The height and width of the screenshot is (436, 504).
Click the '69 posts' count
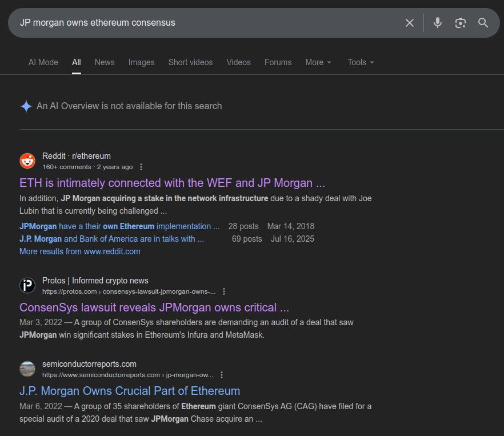(x=247, y=239)
